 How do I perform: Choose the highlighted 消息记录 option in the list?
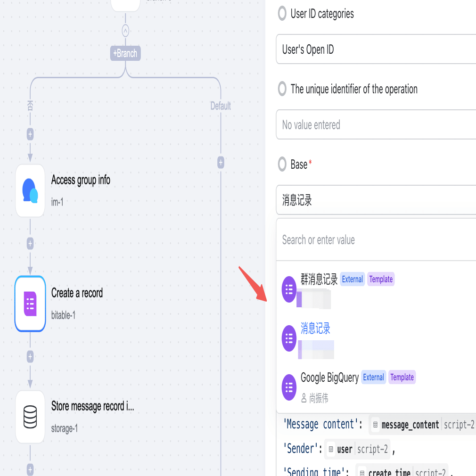coord(316,329)
